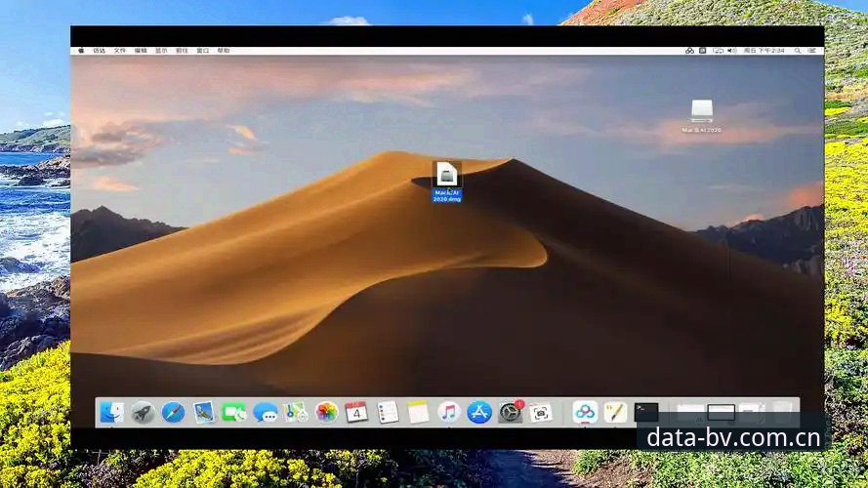Click the square status icon beside the cloud
Screen dimensions: 868x488
point(702,51)
